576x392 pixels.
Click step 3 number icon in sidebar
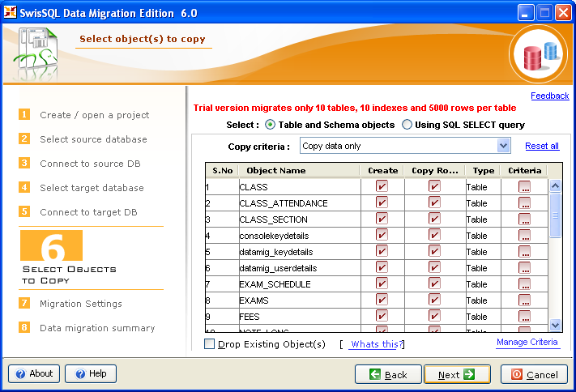pyautogui.click(x=24, y=163)
